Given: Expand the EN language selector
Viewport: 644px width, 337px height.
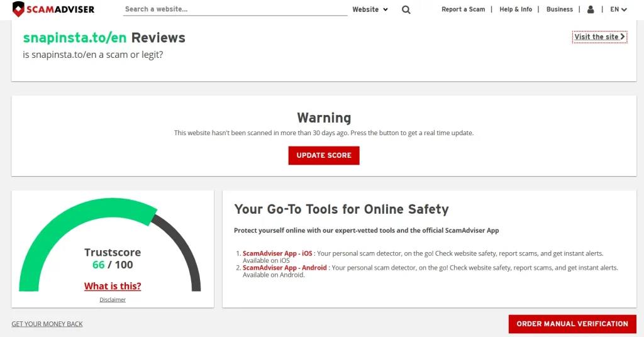Looking at the screenshot, I should pos(618,9).
